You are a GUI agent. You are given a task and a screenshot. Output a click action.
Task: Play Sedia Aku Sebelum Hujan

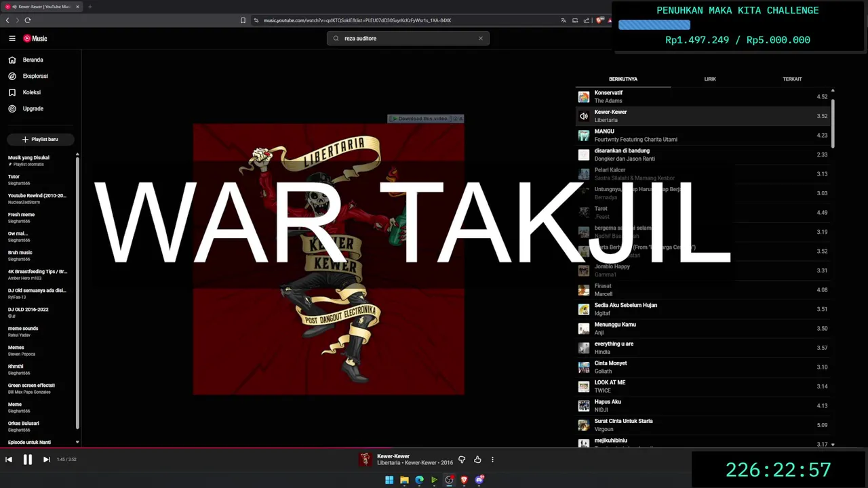tap(703, 309)
